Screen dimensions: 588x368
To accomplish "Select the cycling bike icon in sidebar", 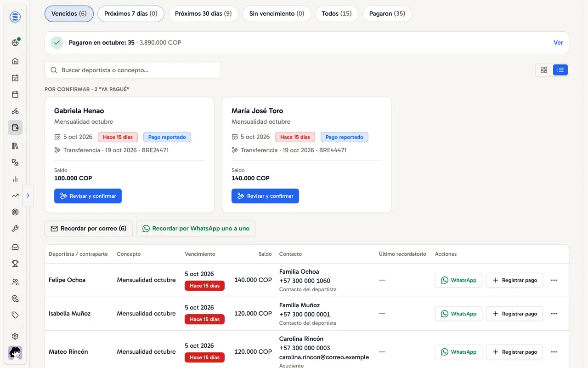I will (15, 111).
